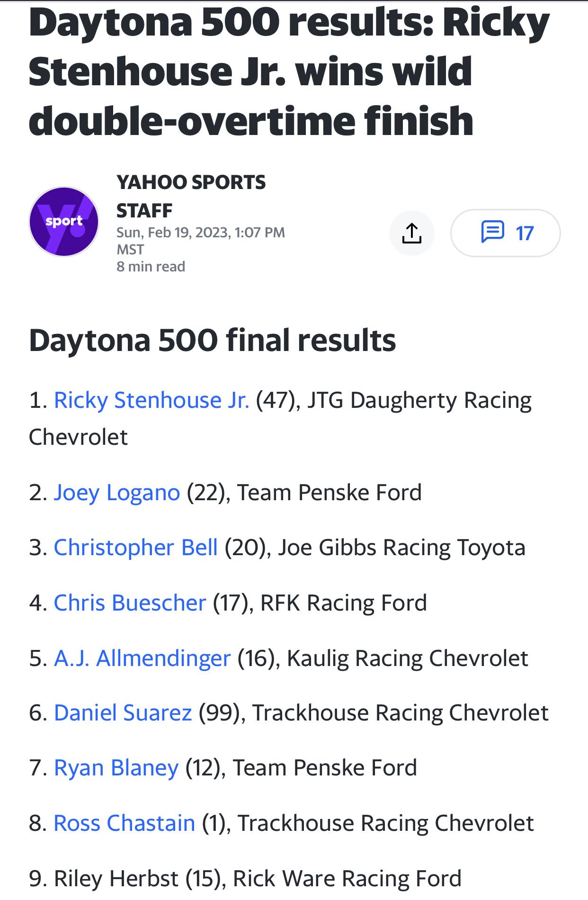Viewport: 588px width, 900px height.
Task: Tap the 8 min read label
Action: (x=151, y=267)
